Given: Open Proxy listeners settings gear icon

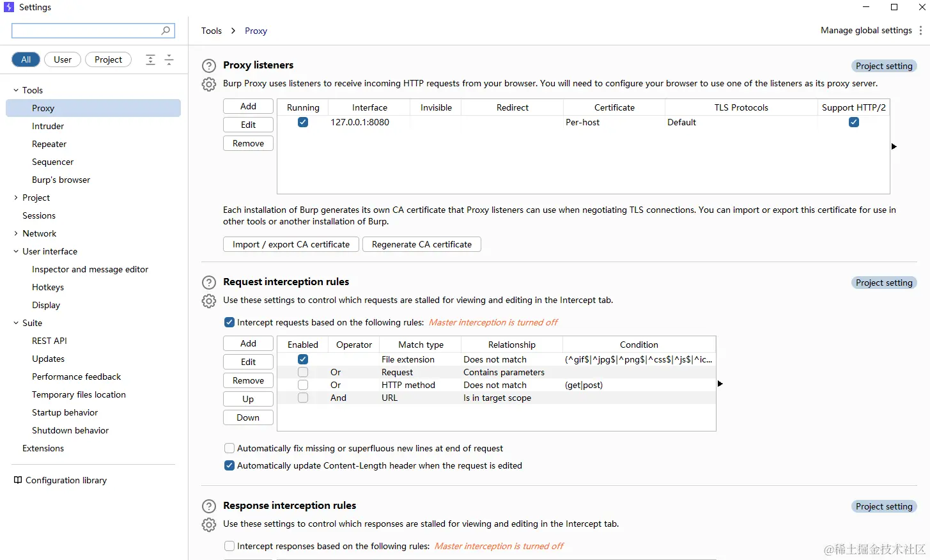Looking at the screenshot, I should tap(209, 84).
